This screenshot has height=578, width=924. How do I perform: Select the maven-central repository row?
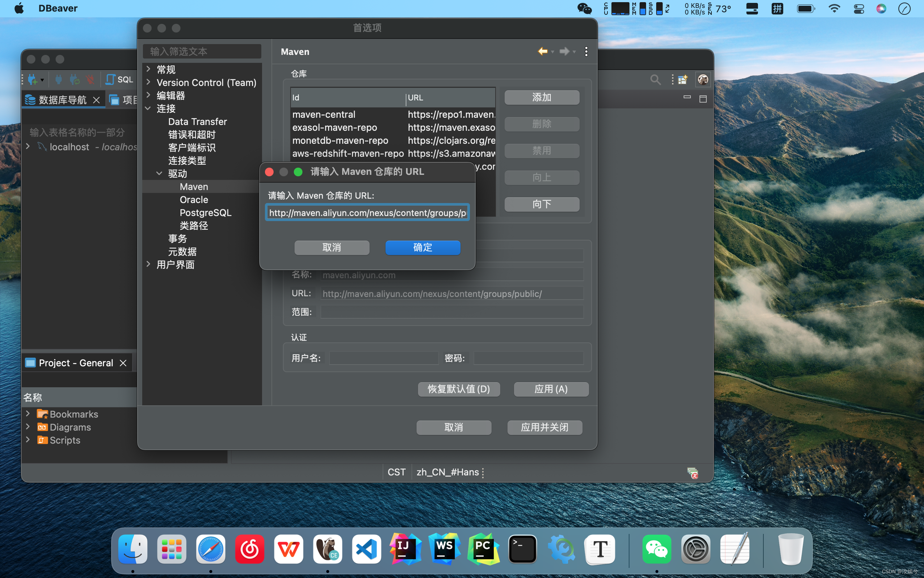tap(393, 114)
